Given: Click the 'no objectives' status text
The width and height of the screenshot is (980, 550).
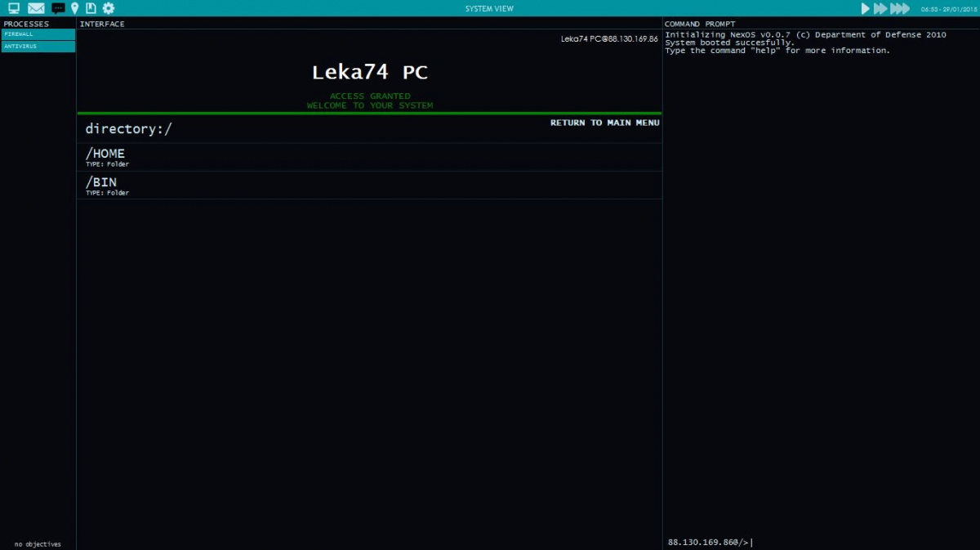Looking at the screenshot, I should (38, 544).
